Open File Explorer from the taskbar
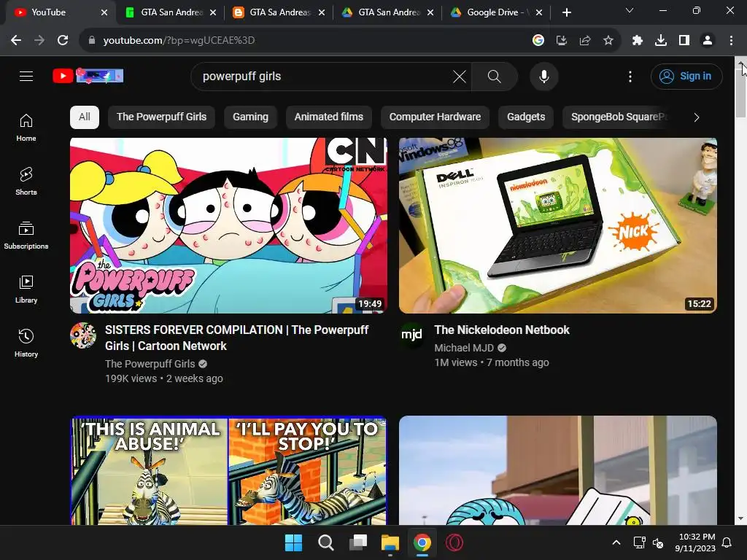The width and height of the screenshot is (747, 560). [x=390, y=542]
